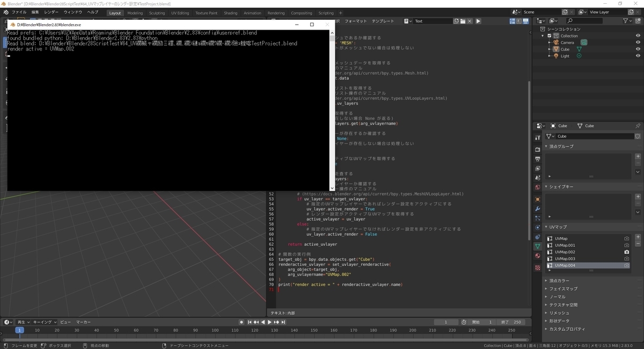
Task: Switch to the Scripting workspace tab
Action: [x=326, y=13]
